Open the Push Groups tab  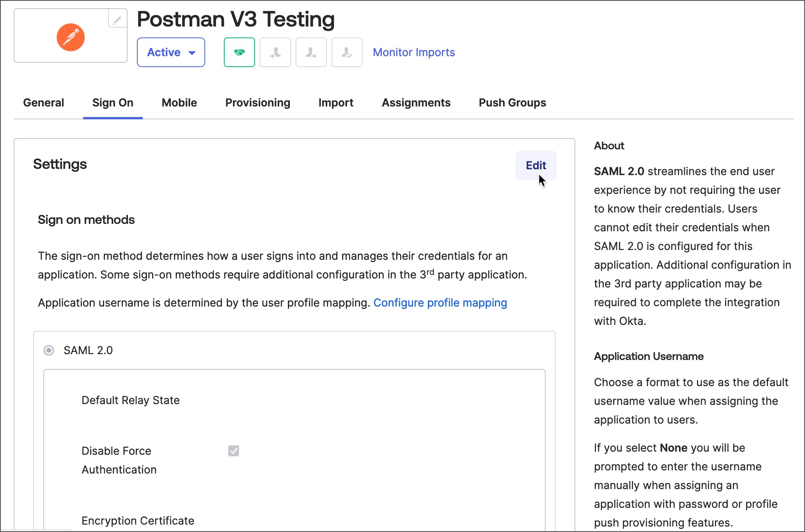[x=512, y=103]
